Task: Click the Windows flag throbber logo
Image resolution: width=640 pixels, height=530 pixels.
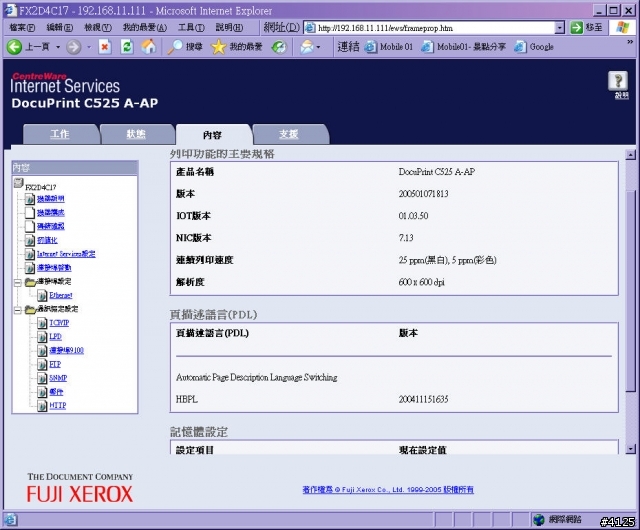Action: click(622, 28)
